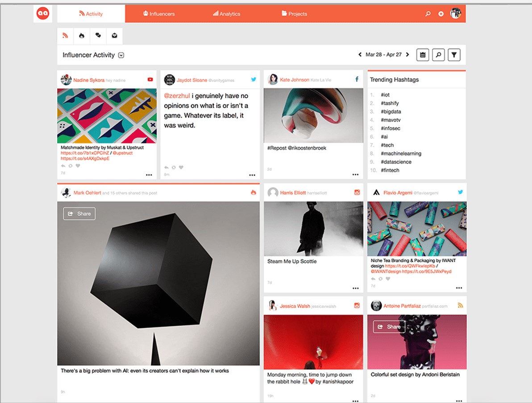
Task: Open the user profile avatar
Action: click(x=456, y=13)
